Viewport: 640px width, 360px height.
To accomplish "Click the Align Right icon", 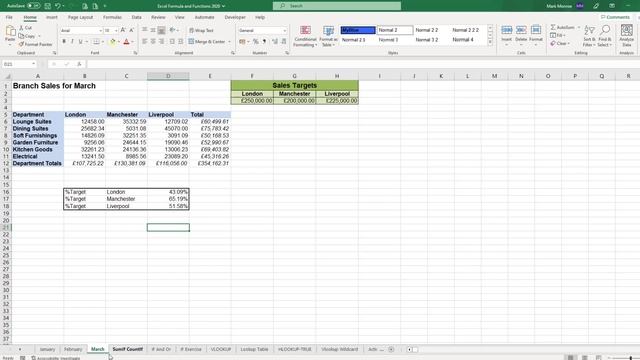I will [x=162, y=42].
